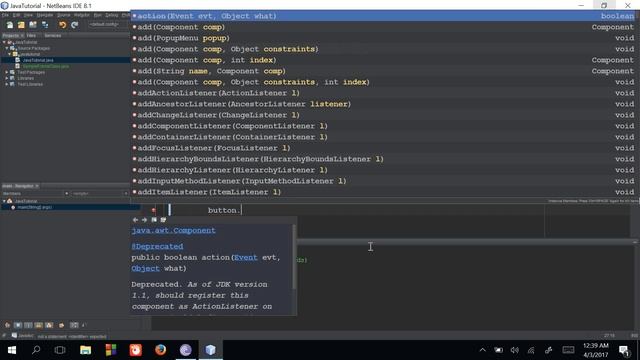Open the default config dropdown
This screenshot has width=640, height=360.
tap(109, 24)
